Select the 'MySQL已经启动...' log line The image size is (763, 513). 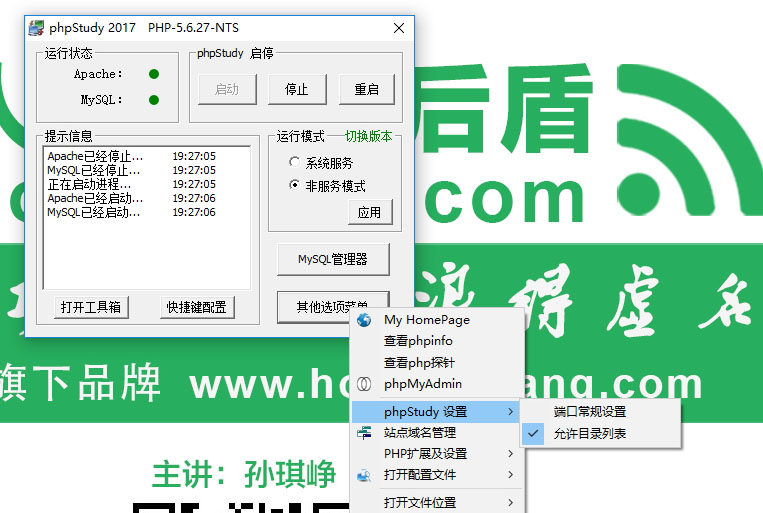tap(131, 212)
